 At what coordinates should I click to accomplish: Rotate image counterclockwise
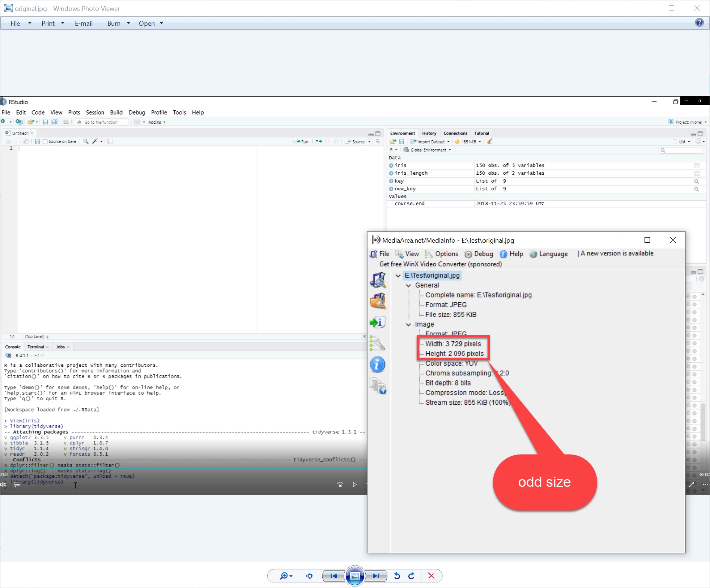397,576
